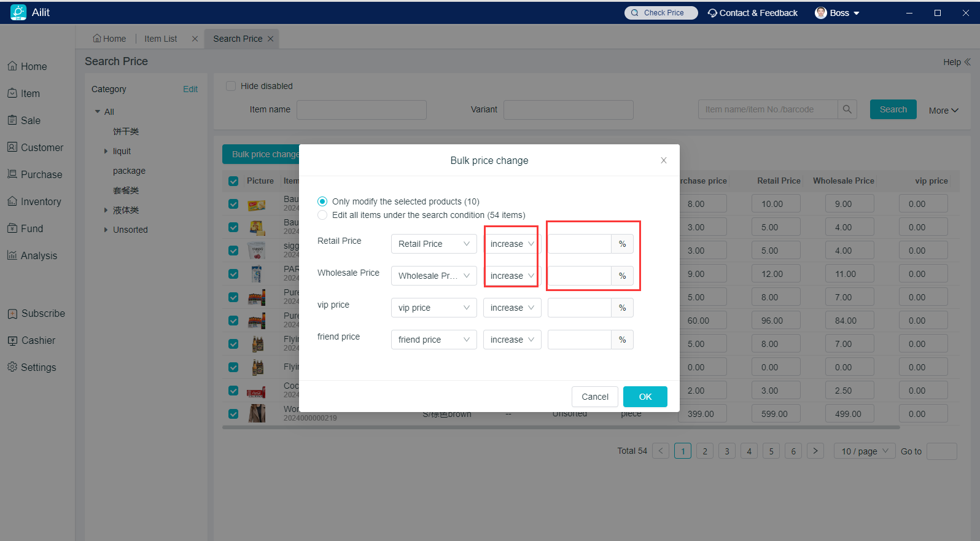Switch to the Item List tab

[x=160, y=39]
